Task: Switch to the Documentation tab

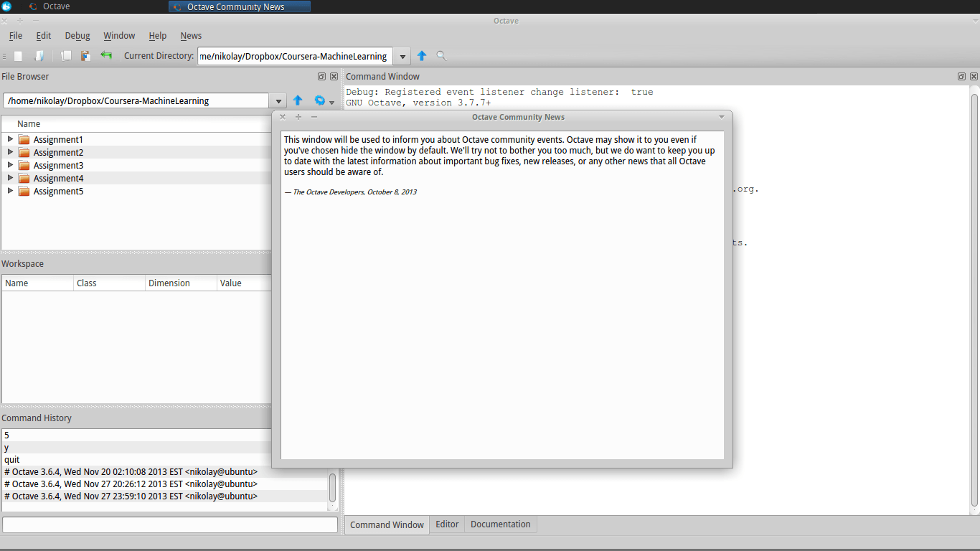Action: tap(500, 524)
